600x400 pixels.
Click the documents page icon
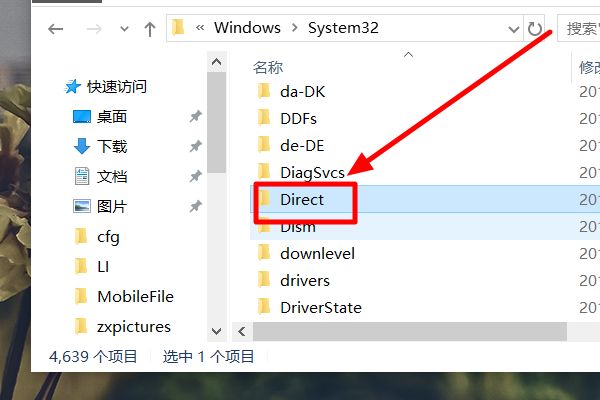pyautogui.click(x=82, y=176)
